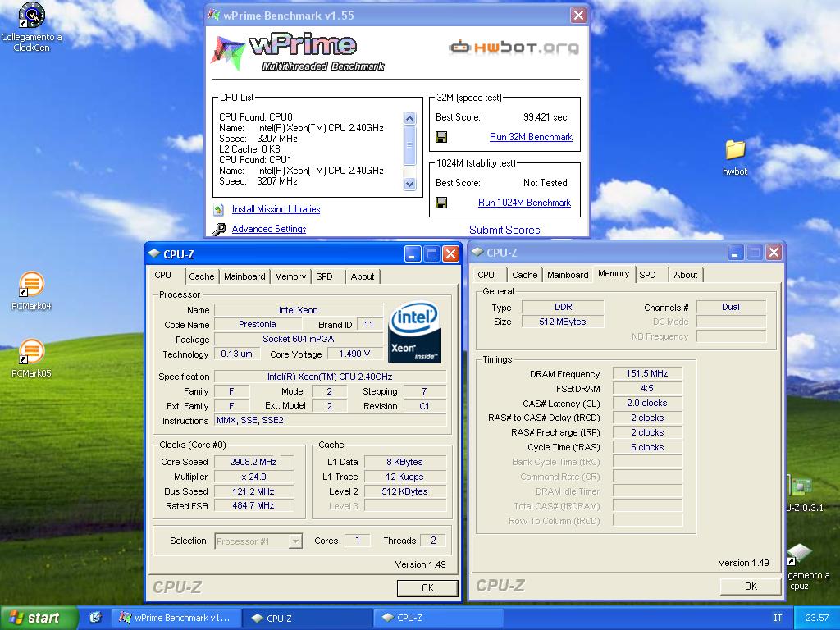Click the Install Missing Libraries icon

point(218,209)
